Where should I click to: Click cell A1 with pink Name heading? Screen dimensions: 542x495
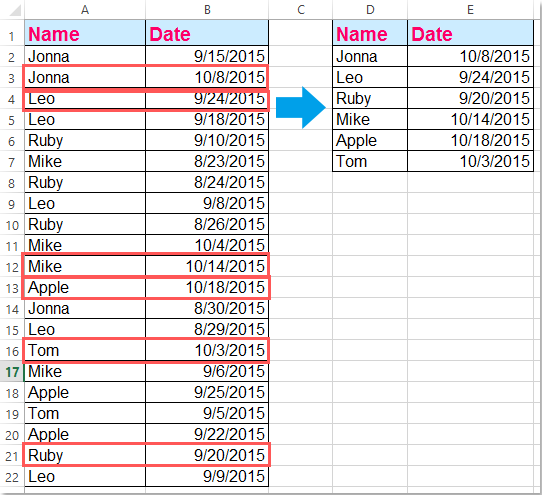click(x=85, y=33)
